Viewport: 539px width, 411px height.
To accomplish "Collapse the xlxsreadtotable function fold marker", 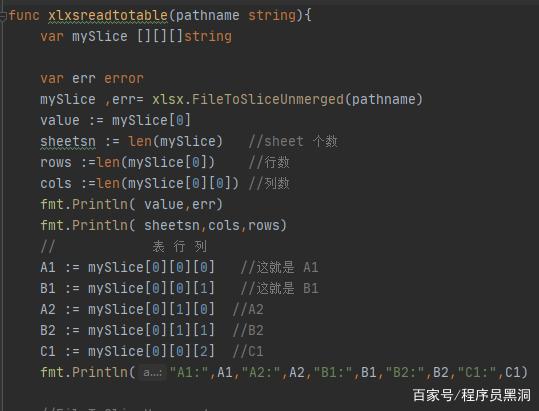I will pyautogui.click(x=3, y=15).
